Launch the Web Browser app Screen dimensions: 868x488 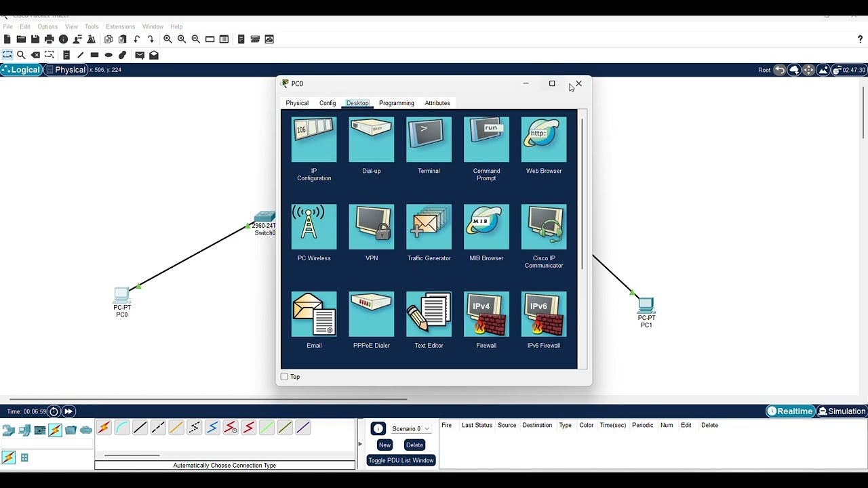click(x=544, y=140)
